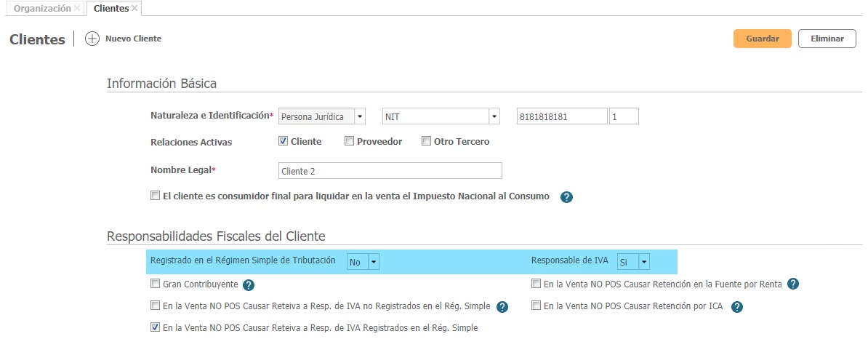
Task: Open help icon for Retención por ICA
Action: [736, 307]
